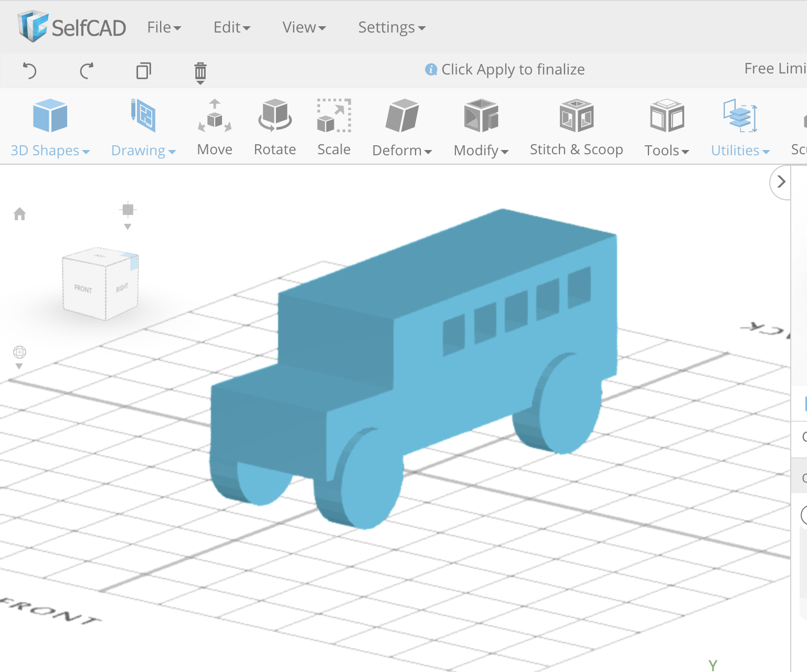Collapse the right side panel with the chevron
Viewport: 807px width, 672px height.
tap(781, 182)
